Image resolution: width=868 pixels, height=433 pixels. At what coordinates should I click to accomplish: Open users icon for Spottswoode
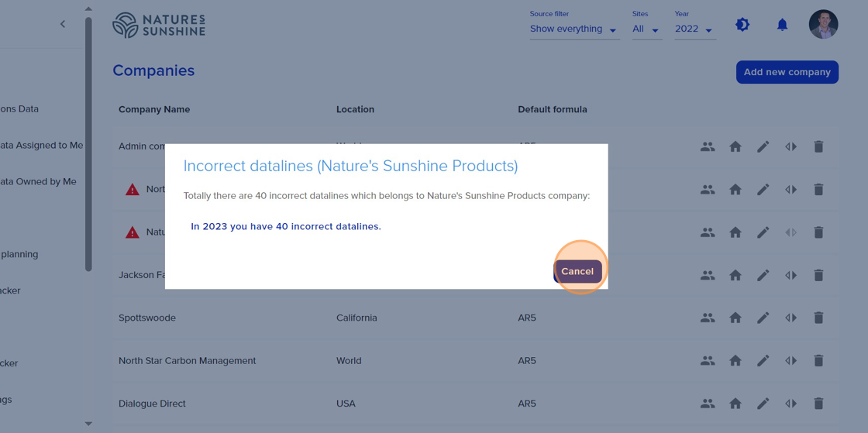(x=708, y=318)
